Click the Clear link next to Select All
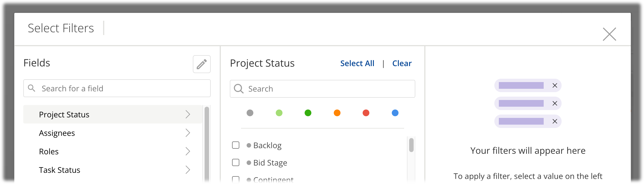The height and width of the screenshot is (184, 644). coord(402,63)
